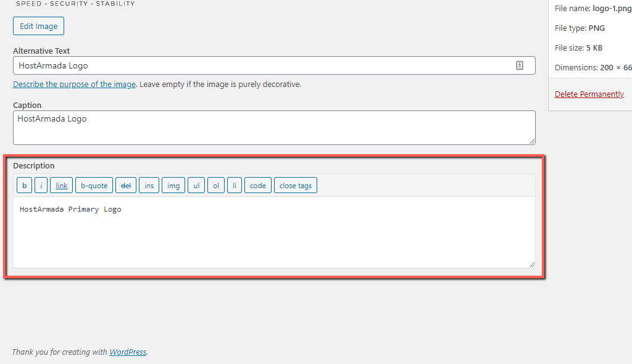The width and height of the screenshot is (632, 364).
Task: Open the WordPress link in the footer
Action: (x=128, y=352)
